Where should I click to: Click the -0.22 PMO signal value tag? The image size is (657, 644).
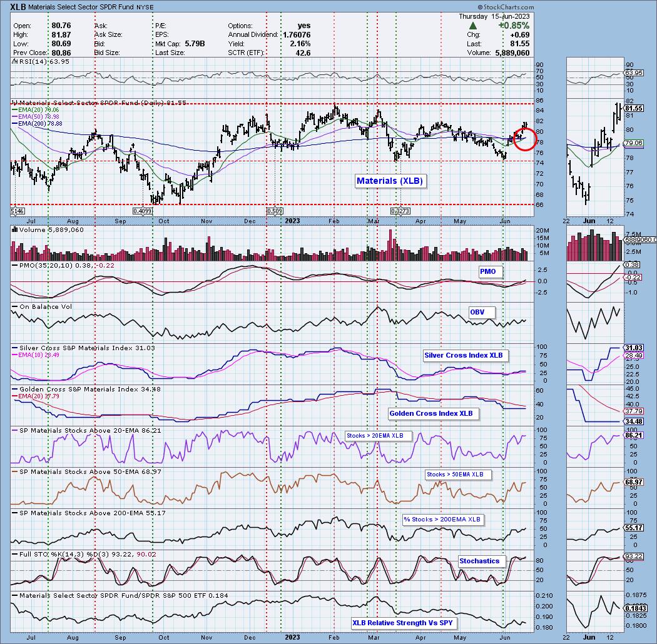[x=633, y=277]
